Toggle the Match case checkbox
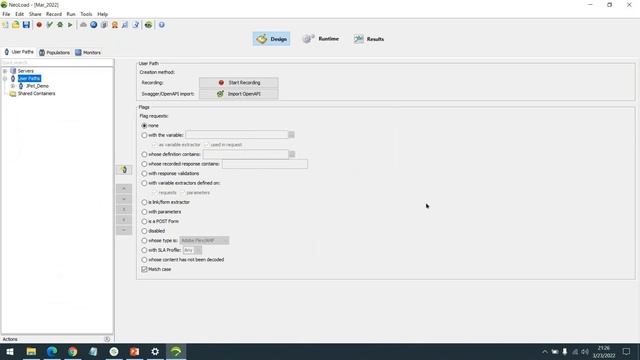The image size is (640, 360). 144,269
